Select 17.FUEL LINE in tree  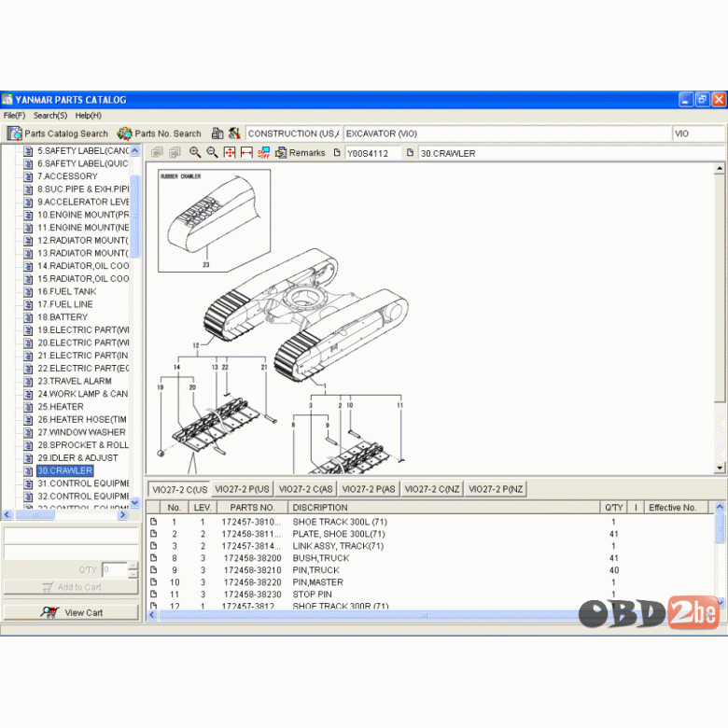coord(65,304)
